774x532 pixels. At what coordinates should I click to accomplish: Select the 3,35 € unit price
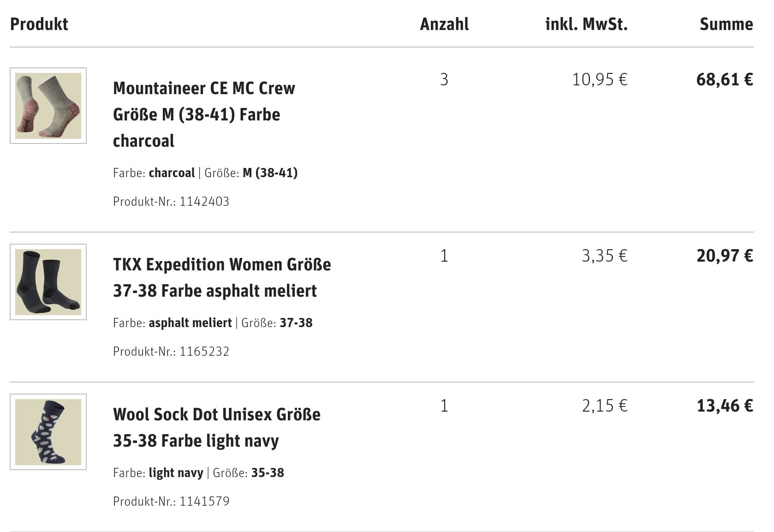tap(604, 255)
